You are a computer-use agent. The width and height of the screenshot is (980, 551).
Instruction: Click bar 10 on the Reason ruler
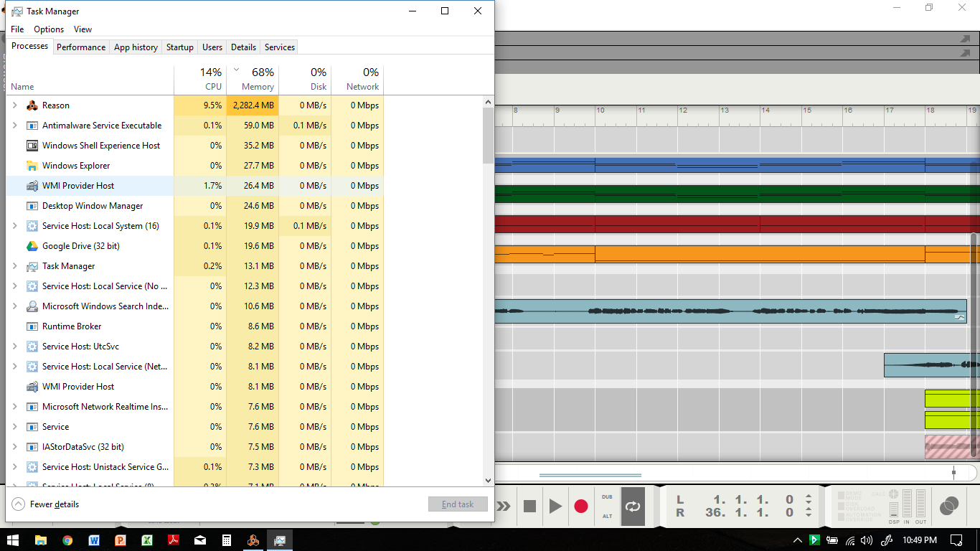(600, 111)
